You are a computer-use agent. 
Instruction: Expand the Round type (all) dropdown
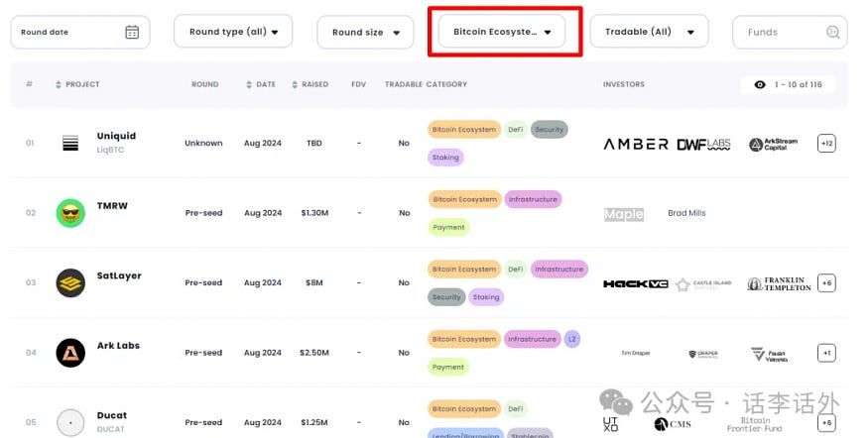click(x=233, y=32)
